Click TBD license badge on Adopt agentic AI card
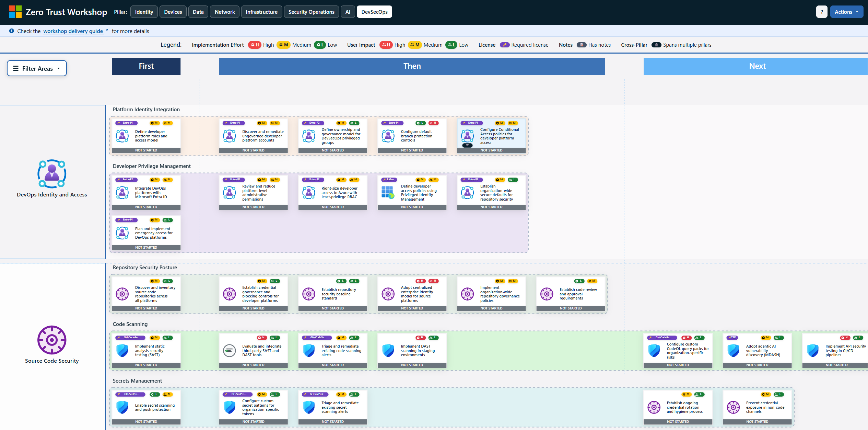This screenshot has width=868, height=430. coord(732,338)
